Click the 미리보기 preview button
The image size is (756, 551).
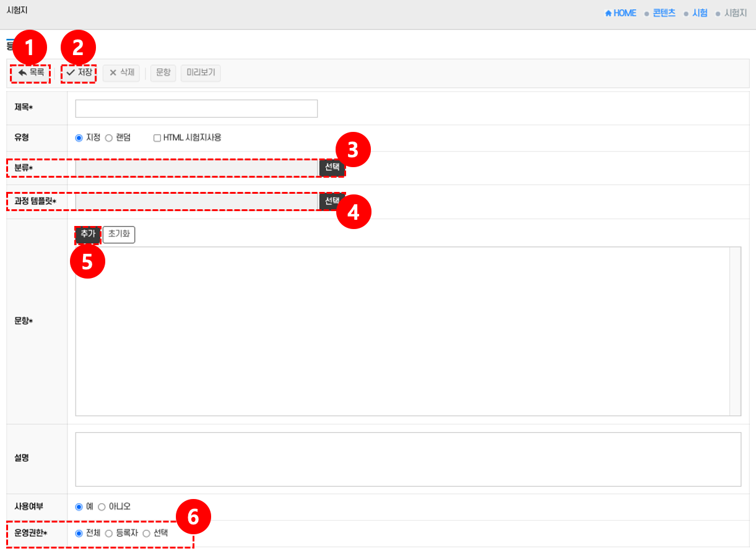click(x=201, y=73)
